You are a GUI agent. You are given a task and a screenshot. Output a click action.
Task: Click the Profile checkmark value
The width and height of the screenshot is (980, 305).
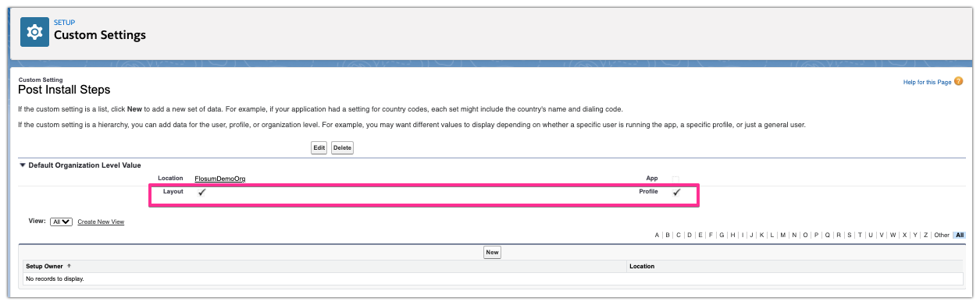click(x=676, y=192)
